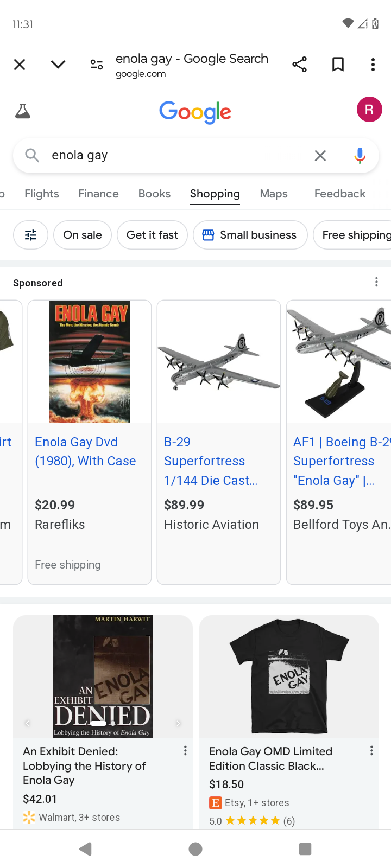
Task: Toggle the Get it fast filter chip
Action: click(x=152, y=235)
